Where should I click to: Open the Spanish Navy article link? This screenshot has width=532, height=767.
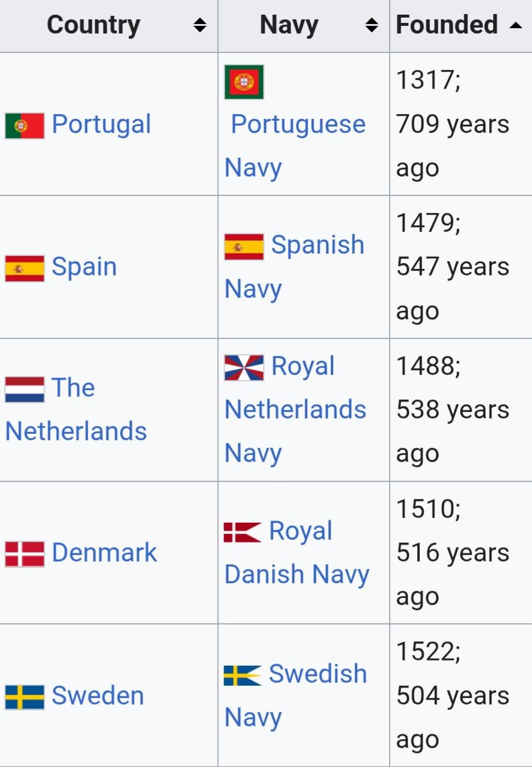pyautogui.click(x=318, y=245)
